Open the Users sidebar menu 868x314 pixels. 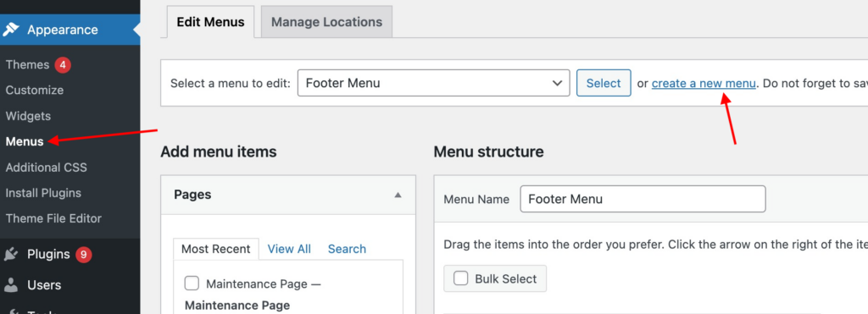point(44,285)
